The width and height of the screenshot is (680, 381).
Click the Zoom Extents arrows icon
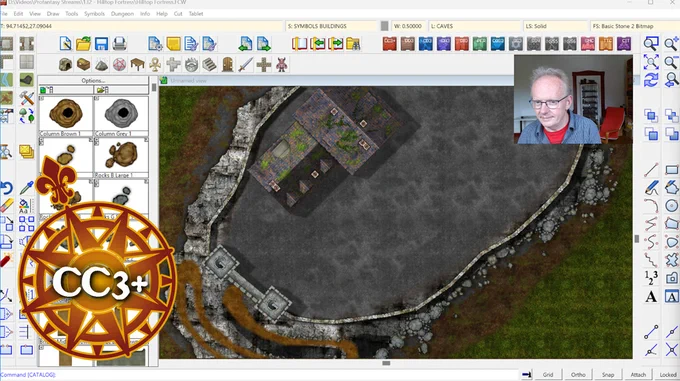click(x=651, y=62)
